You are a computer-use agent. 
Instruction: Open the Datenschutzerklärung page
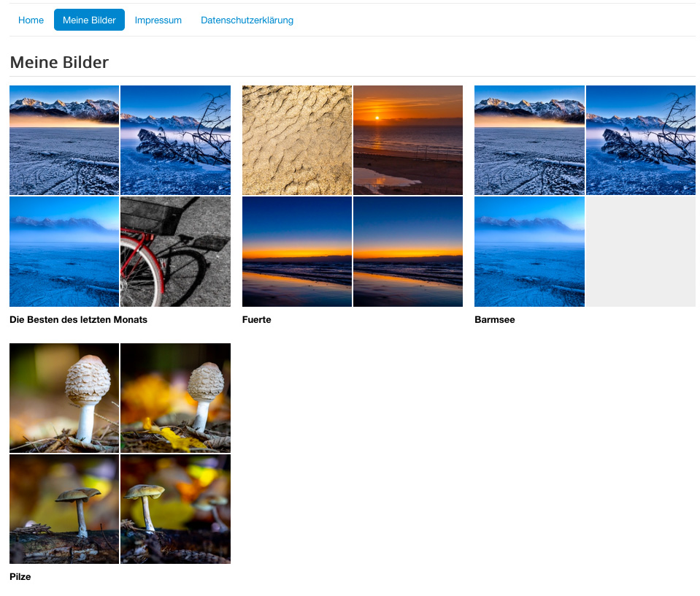247,20
